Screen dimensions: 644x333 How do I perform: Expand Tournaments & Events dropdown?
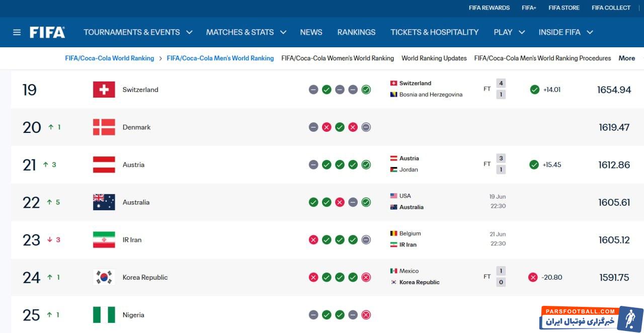click(x=138, y=32)
